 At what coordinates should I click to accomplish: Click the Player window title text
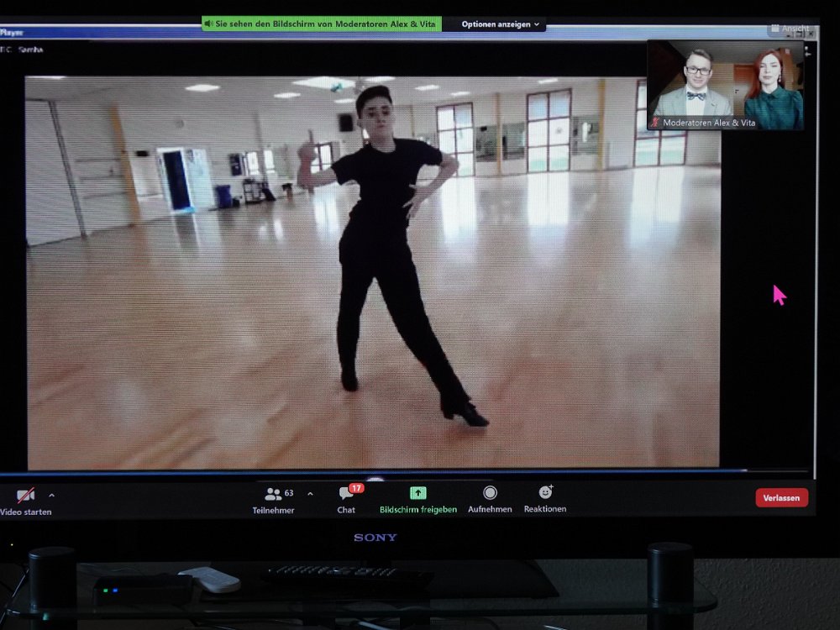click(11, 33)
